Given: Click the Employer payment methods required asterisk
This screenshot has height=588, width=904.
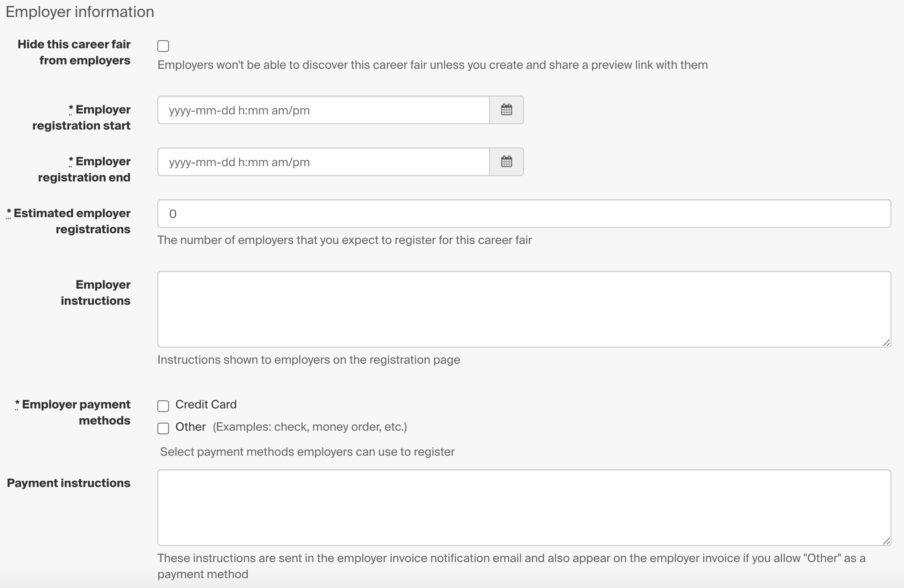Looking at the screenshot, I should point(17,404).
